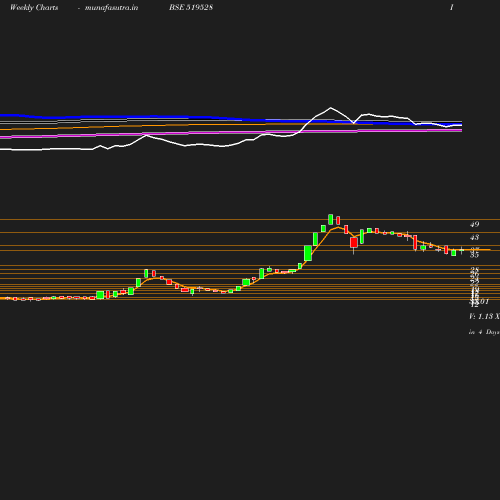Click the 'BSE 519528' stock code label
This screenshot has width=500, height=500.
click(x=191, y=7)
